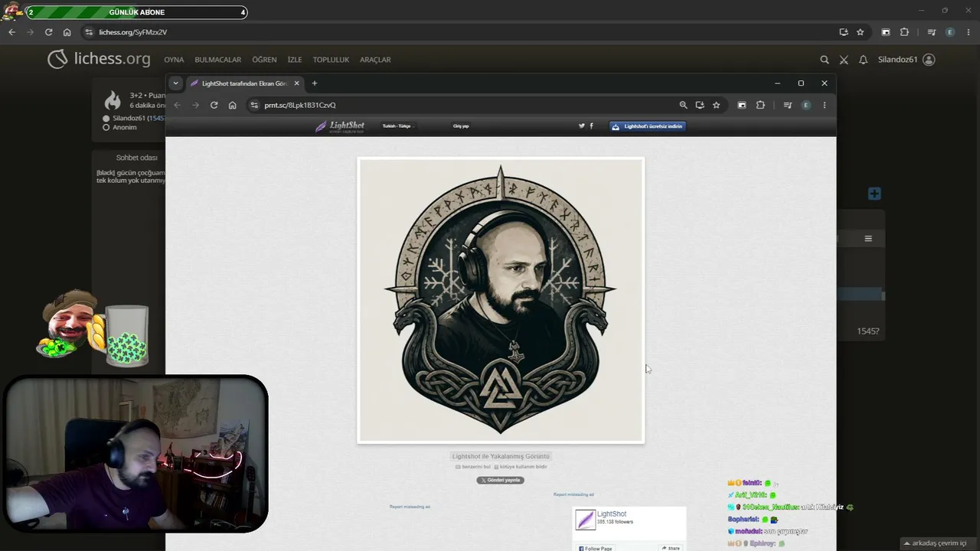980x551 pixels.
Task: Bookmark the lichess.org page with star
Action: point(860,32)
